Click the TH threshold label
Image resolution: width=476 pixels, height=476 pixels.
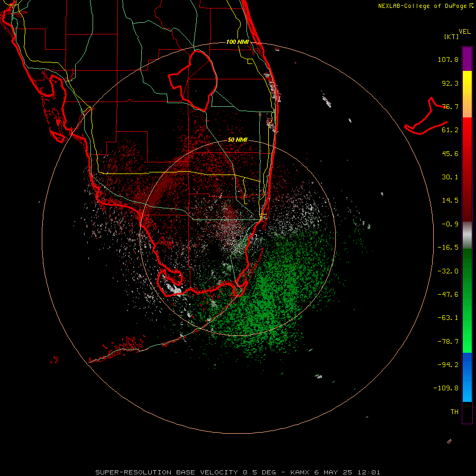(x=454, y=412)
